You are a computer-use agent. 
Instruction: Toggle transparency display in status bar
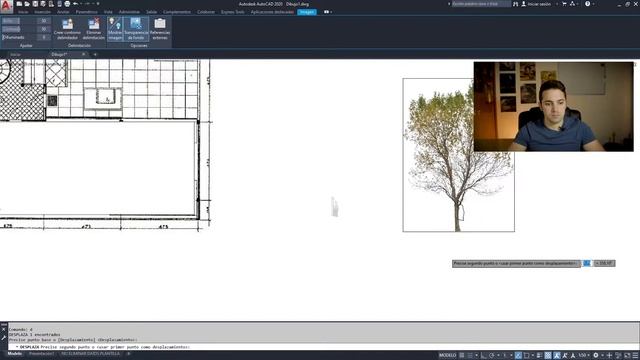[548, 356]
